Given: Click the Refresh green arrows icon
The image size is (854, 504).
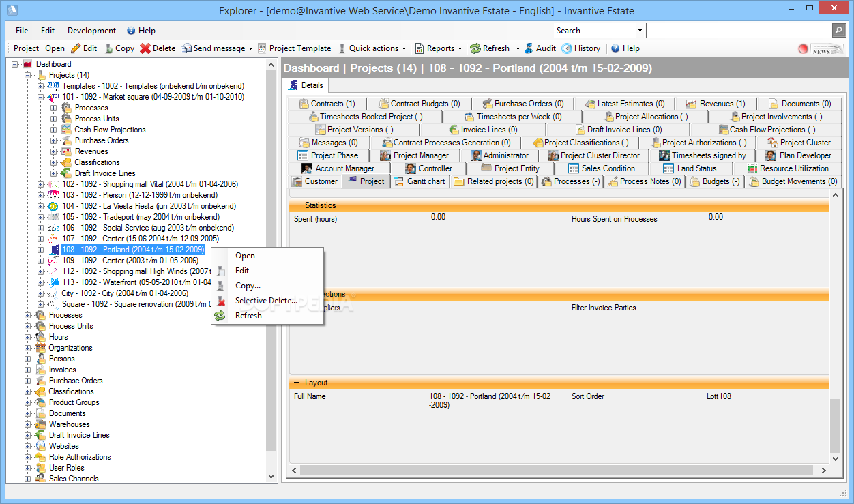Looking at the screenshot, I should point(475,48).
